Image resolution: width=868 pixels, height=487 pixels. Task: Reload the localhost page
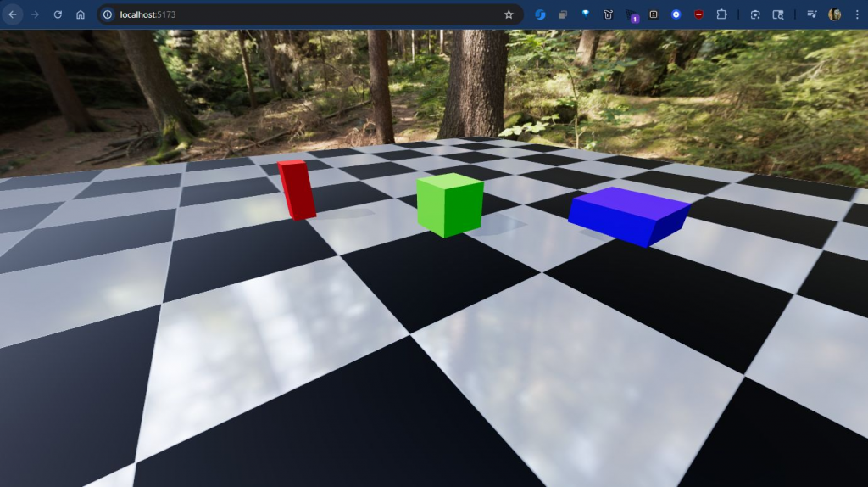click(x=58, y=14)
